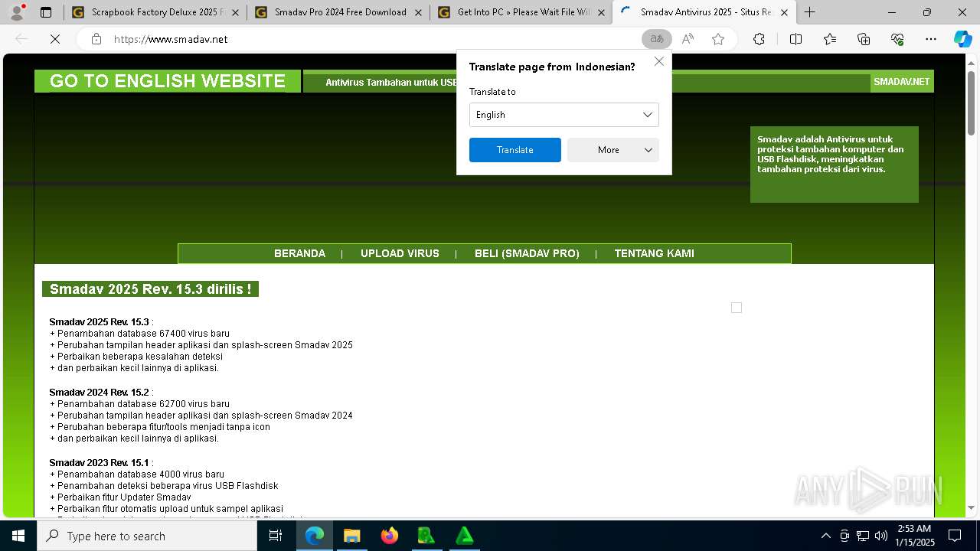The image size is (980, 551).
Task: Open the BERANDA menu item
Action: tap(299, 253)
